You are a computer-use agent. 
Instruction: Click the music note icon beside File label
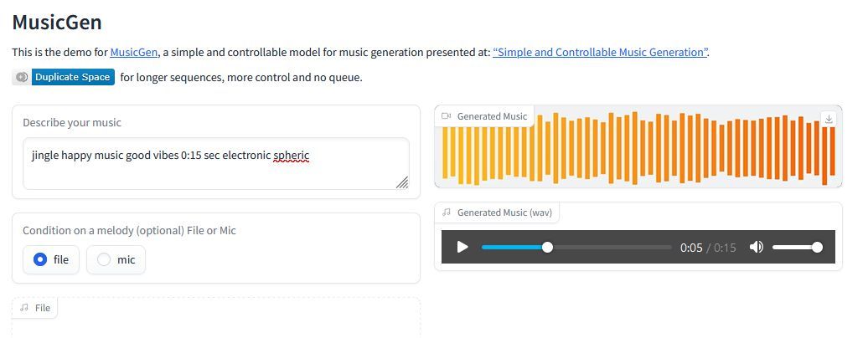pyautogui.click(x=24, y=308)
